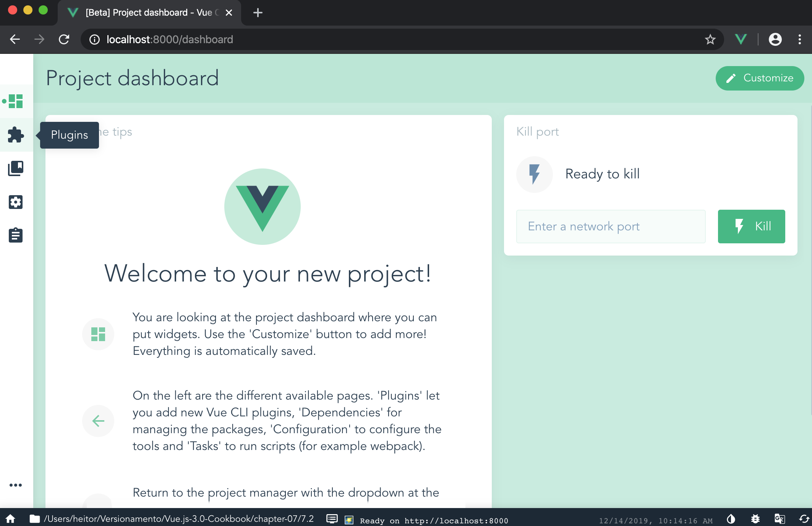812x526 pixels.
Task: View site information icon in address bar
Action: point(94,39)
